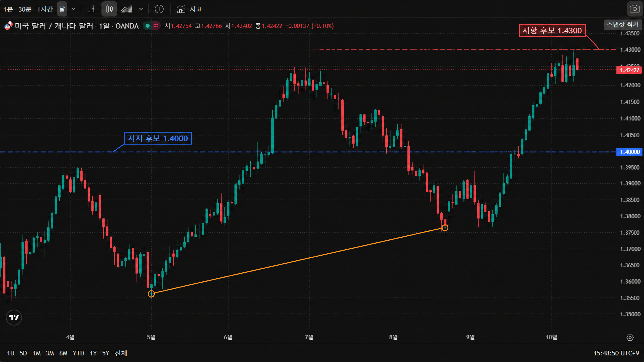Image resolution: width=644 pixels, height=362 pixels.
Task: Click the 8월 time axis label
Action: coord(393,337)
